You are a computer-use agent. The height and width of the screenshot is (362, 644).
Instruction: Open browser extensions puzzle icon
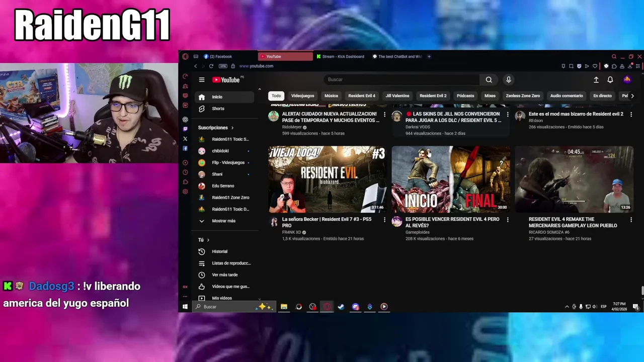(614, 66)
